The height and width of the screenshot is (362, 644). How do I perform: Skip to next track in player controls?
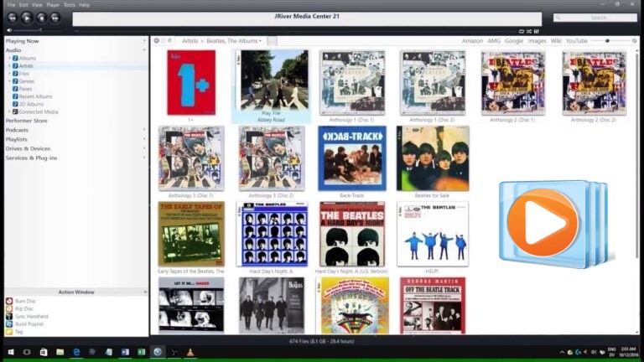pos(55,18)
